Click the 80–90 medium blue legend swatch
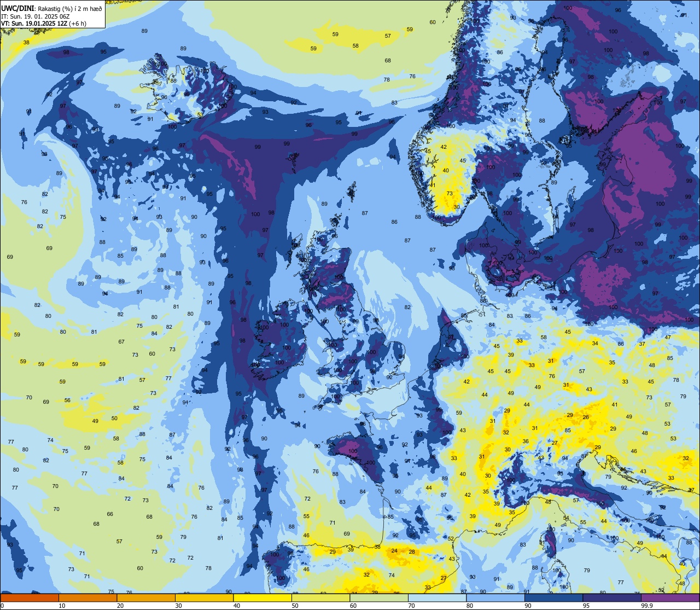 (495, 597)
